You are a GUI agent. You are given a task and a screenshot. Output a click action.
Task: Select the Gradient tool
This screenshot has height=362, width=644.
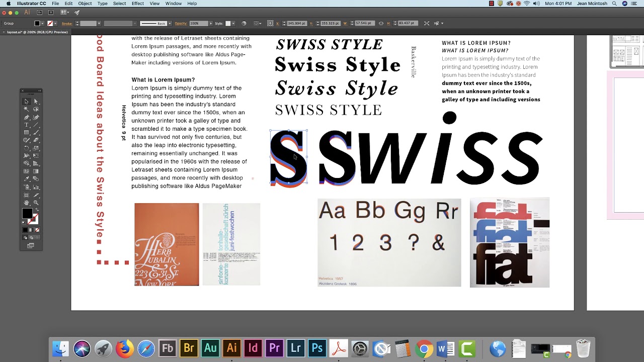[x=36, y=171]
